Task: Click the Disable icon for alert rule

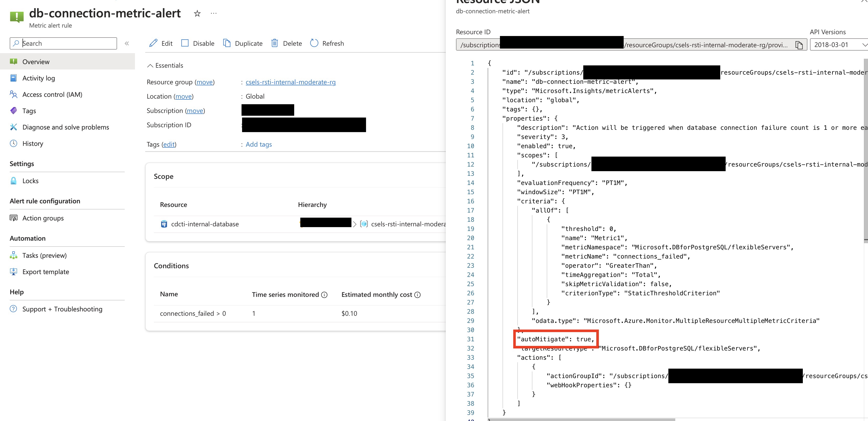Action: [185, 43]
